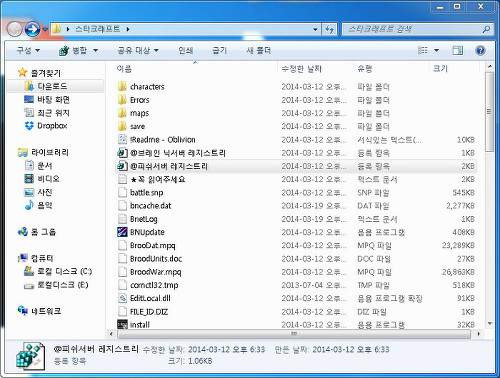Go forward with the Forward arrow button

(x=32, y=29)
